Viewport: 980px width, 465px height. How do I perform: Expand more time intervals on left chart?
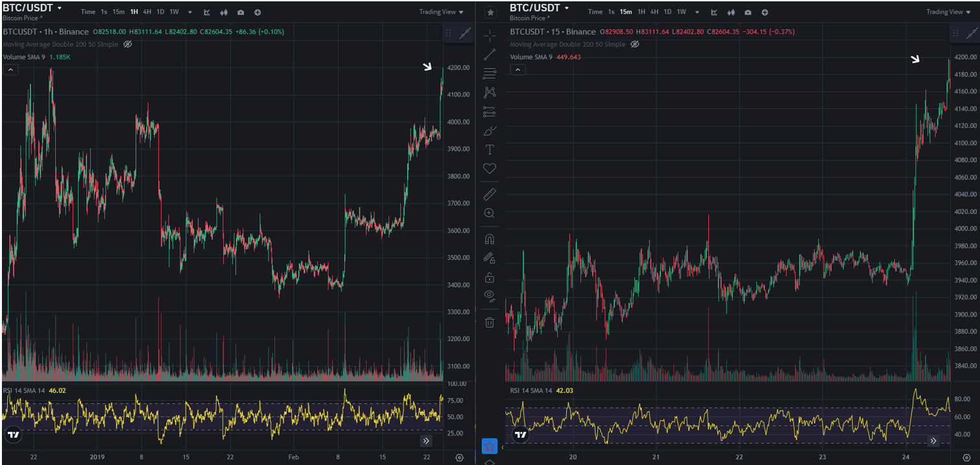[190, 12]
